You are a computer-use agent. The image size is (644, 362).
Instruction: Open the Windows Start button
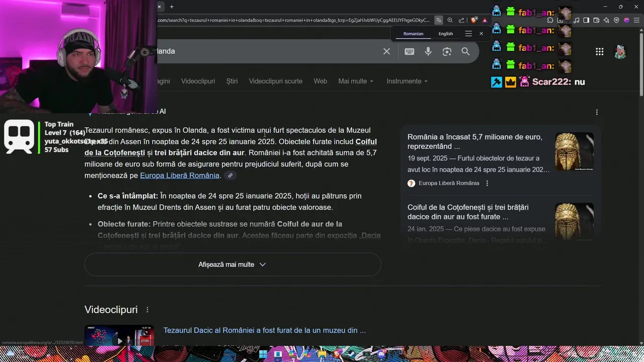pyautogui.click(x=263, y=354)
